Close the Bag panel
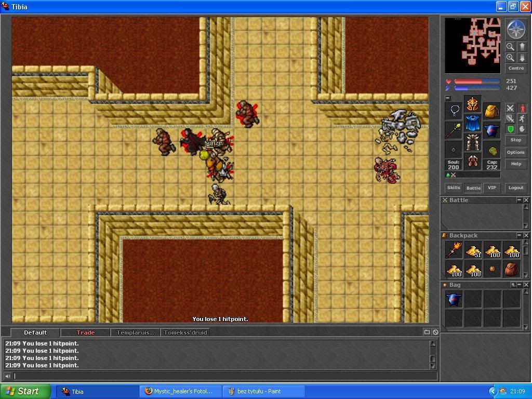The height and width of the screenshot is (399, 532). [x=526, y=285]
